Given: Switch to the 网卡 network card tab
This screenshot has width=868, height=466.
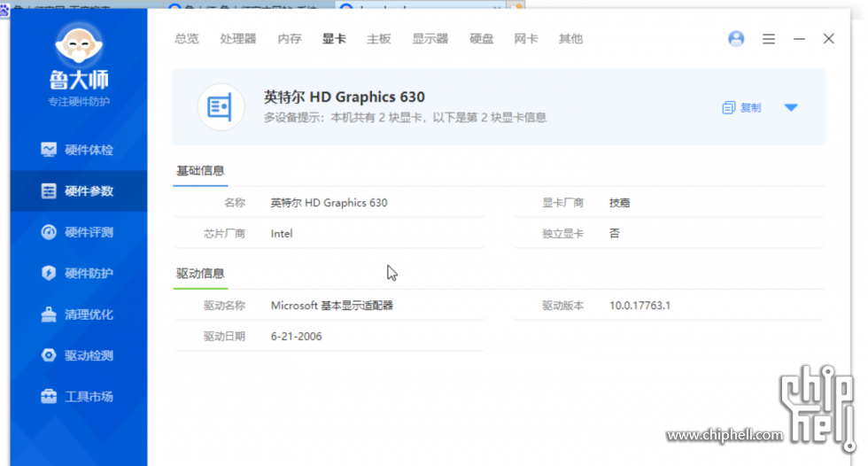Looking at the screenshot, I should point(526,39).
